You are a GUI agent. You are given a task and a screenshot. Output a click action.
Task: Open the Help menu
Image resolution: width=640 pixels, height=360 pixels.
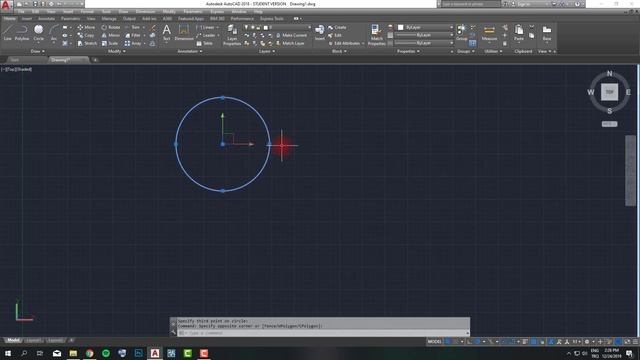pyautogui.click(x=258, y=12)
